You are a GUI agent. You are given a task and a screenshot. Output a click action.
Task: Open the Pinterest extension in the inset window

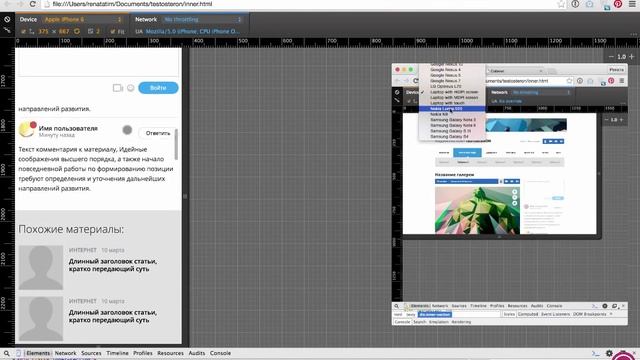tap(611, 81)
